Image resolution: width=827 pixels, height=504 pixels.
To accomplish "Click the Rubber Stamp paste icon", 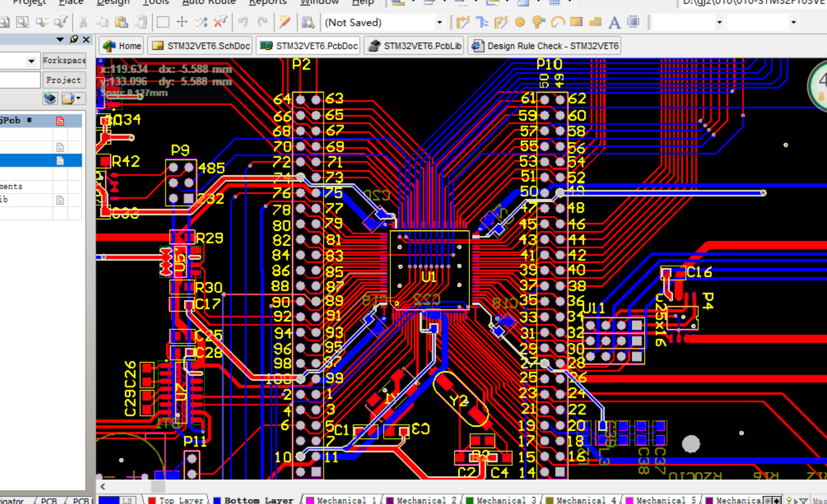I will [x=140, y=22].
